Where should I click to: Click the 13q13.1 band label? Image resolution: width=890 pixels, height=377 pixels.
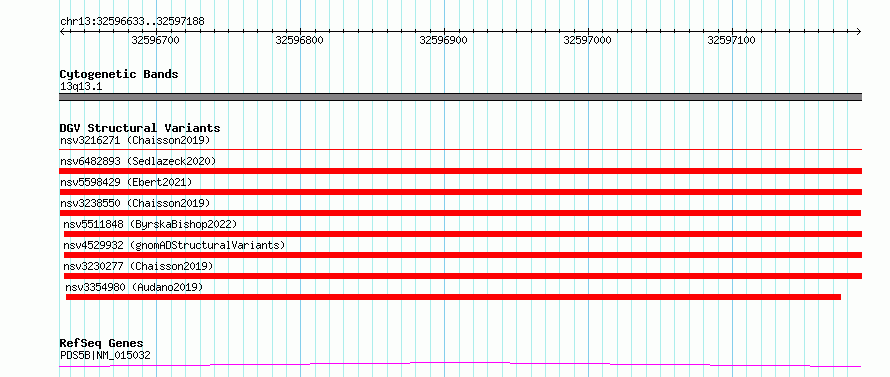tap(81, 87)
